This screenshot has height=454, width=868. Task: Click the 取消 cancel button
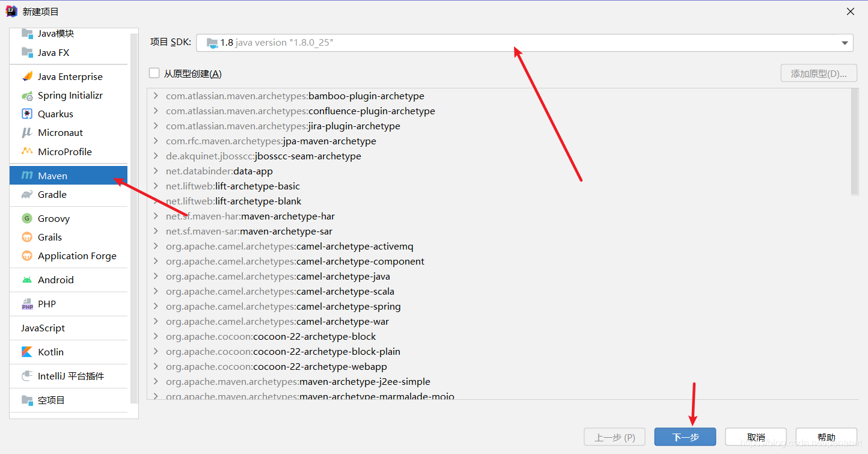coord(756,437)
